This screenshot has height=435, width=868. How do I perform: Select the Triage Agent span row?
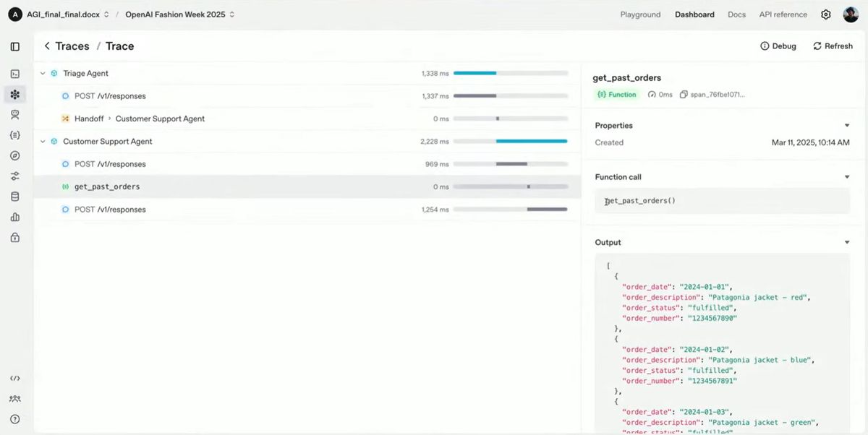pyautogui.click(x=307, y=73)
